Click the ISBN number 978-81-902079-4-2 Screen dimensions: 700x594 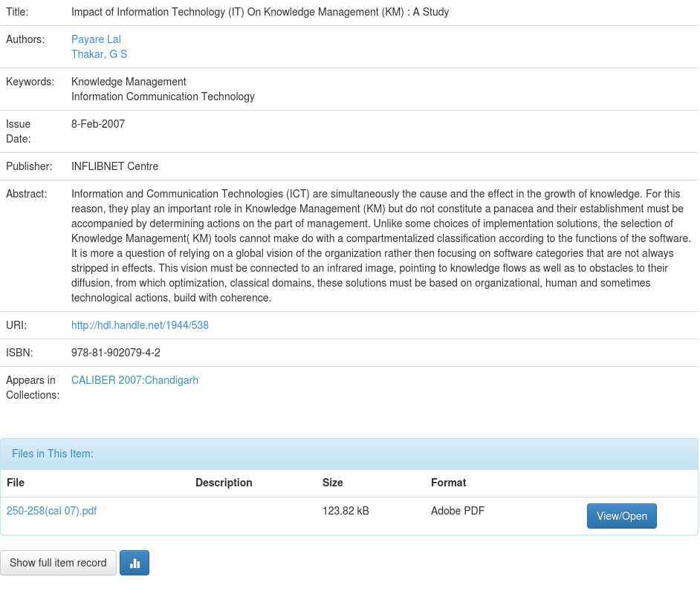coord(115,353)
